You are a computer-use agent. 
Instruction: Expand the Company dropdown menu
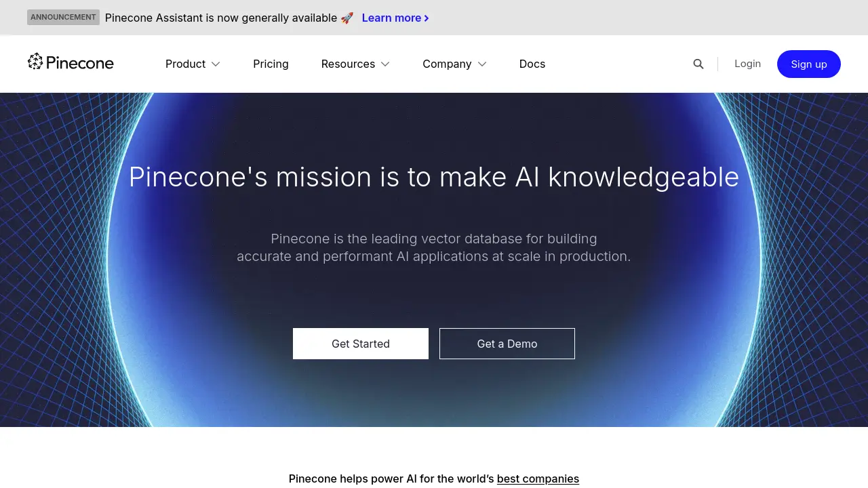tap(454, 64)
